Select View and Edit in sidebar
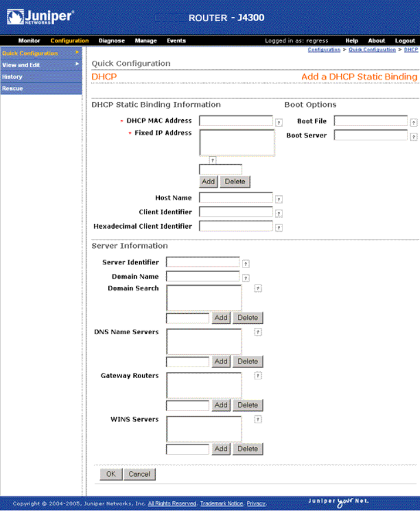This screenshot has height=511, width=420. pos(41,65)
